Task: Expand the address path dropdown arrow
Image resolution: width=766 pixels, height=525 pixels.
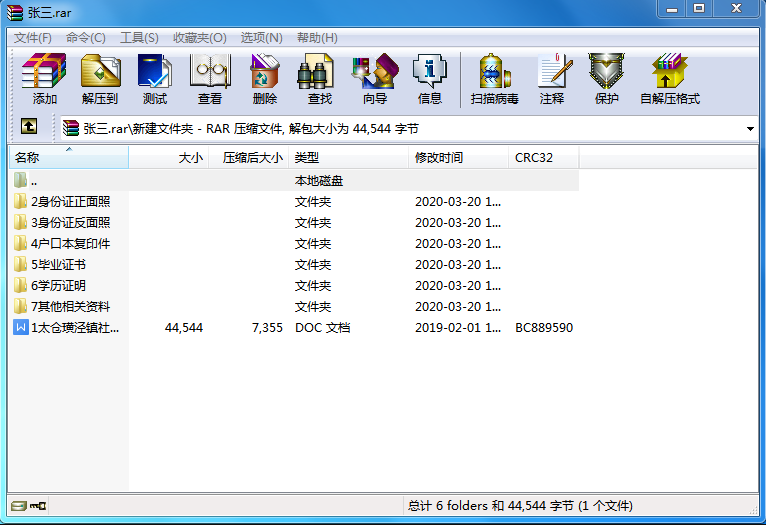Action: coord(750,128)
